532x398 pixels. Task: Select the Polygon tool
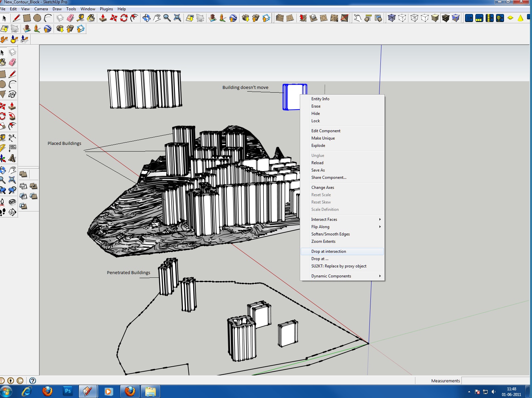click(x=3, y=94)
